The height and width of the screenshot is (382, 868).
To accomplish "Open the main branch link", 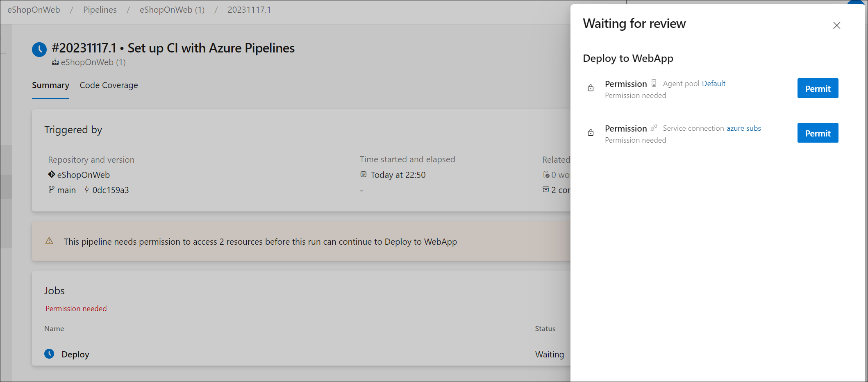I will point(66,190).
